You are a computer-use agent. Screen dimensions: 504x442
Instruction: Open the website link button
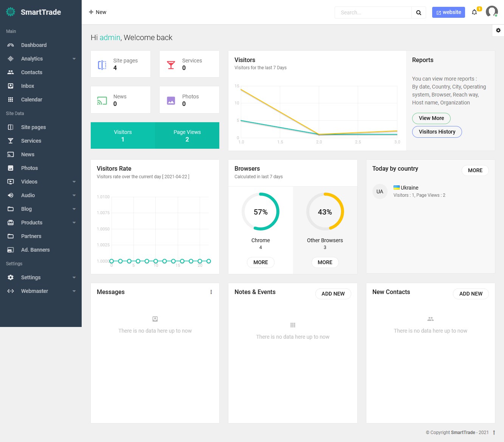(448, 12)
